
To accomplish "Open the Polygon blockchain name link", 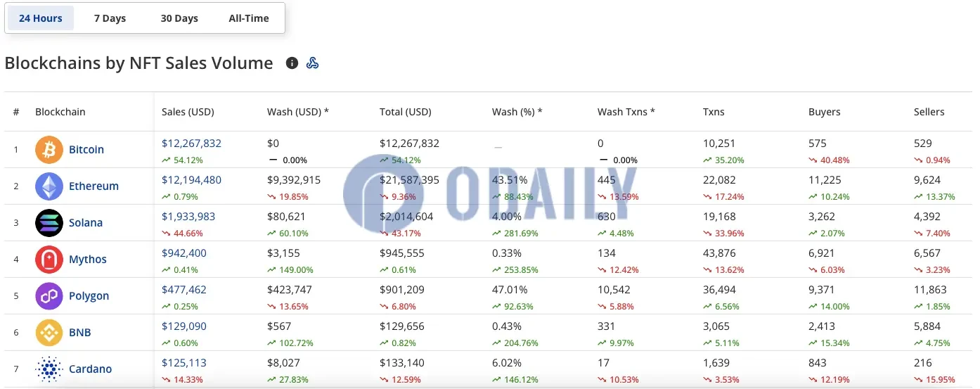I will [89, 296].
